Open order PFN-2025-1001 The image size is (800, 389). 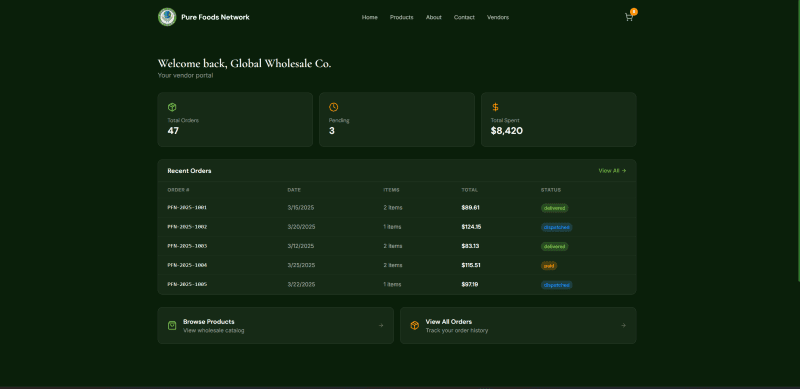tap(187, 208)
